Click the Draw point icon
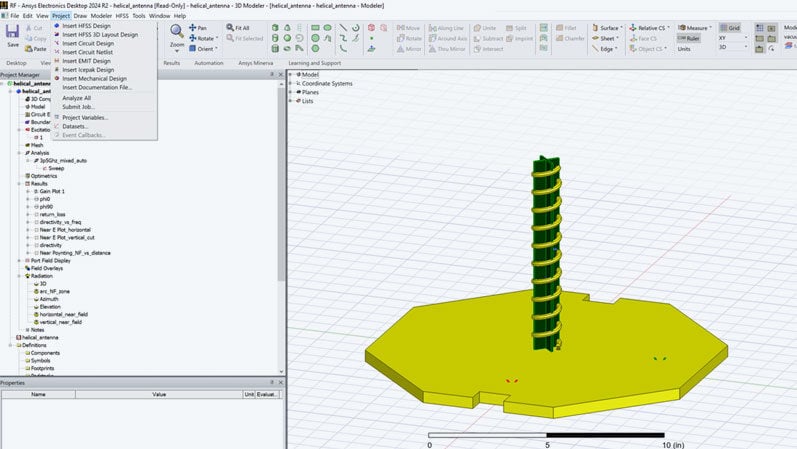Screen dimensions: 797x449 tap(372, 38)
